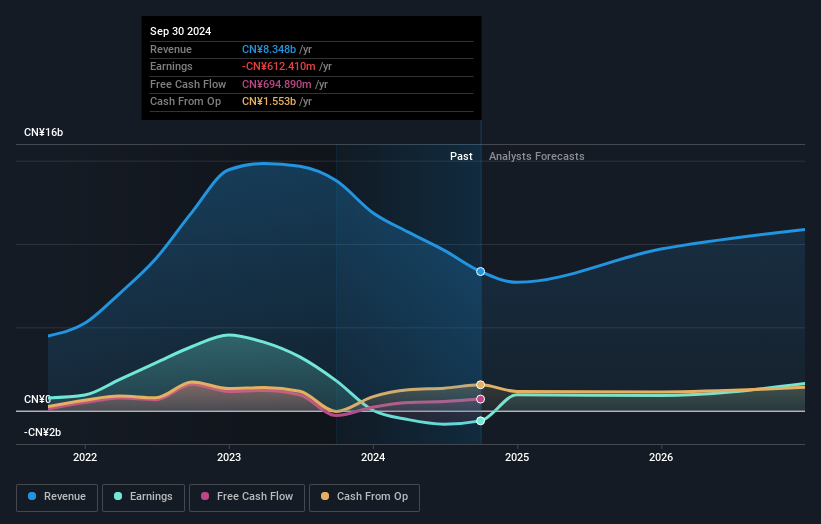The image size is (821, 524).
Task: Click the Revenue row label in the tooltip
Action: pyautogui.click(x=171, y=49)
